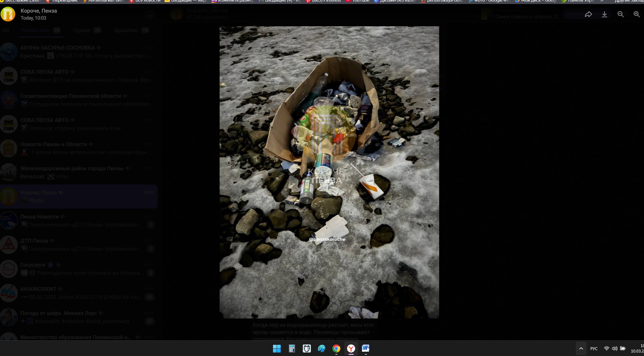Show more bookmarks using the chevron
This screenshot has height=356, width=644.
point(602,1)
